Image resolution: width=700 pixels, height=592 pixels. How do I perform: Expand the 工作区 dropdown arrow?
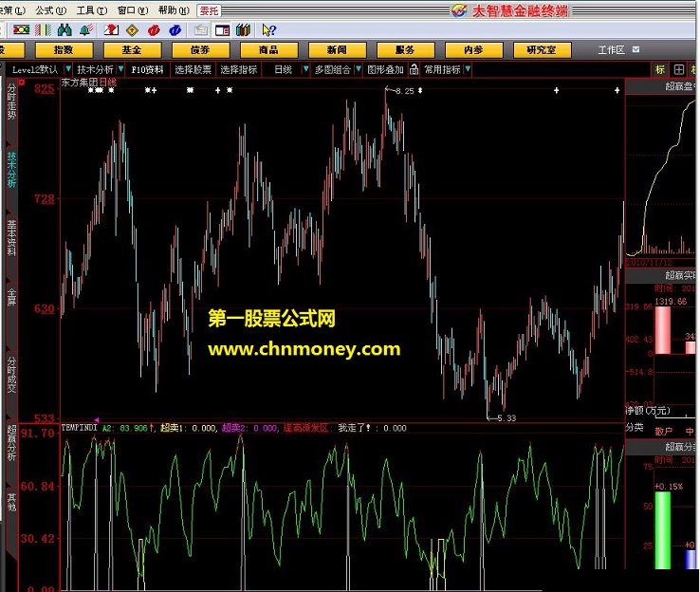[x=636, y=49]
